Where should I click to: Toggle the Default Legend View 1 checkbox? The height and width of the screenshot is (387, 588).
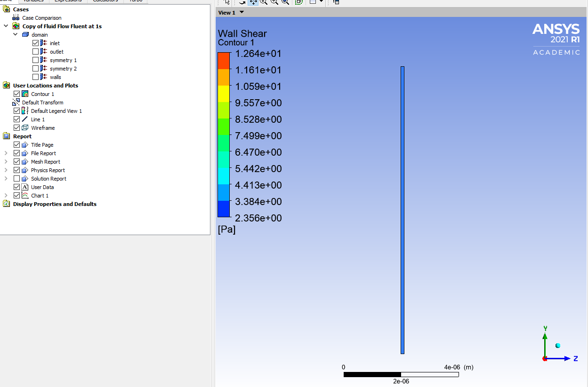(x=17, y=111)
